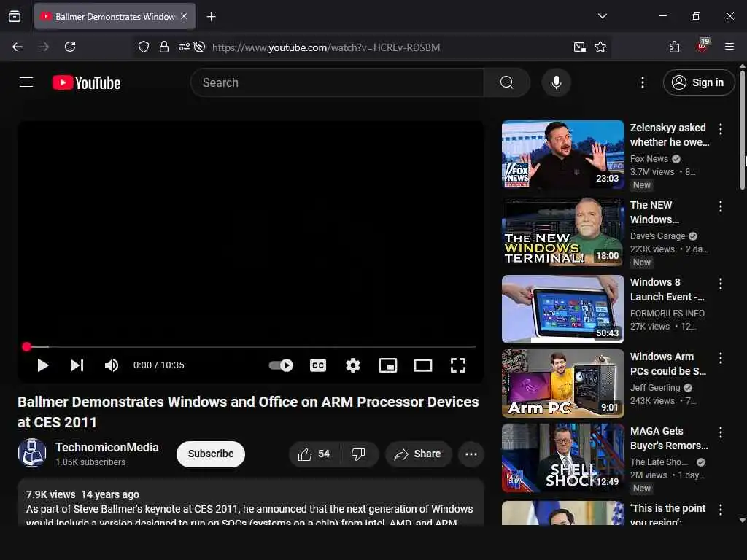Start voice search with the microphone
The image size is (747, 560).
pyautogui.click(x=556, y=82)
